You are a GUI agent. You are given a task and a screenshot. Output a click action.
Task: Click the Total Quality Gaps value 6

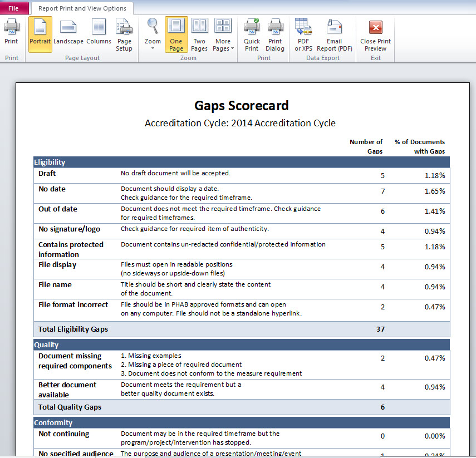click(382, 407)
